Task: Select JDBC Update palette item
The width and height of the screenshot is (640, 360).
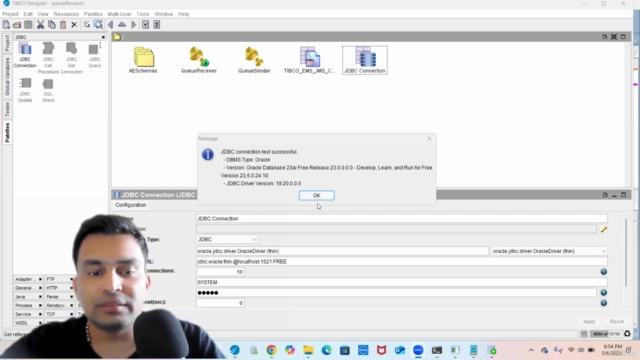Action: [x=25, y=90]
